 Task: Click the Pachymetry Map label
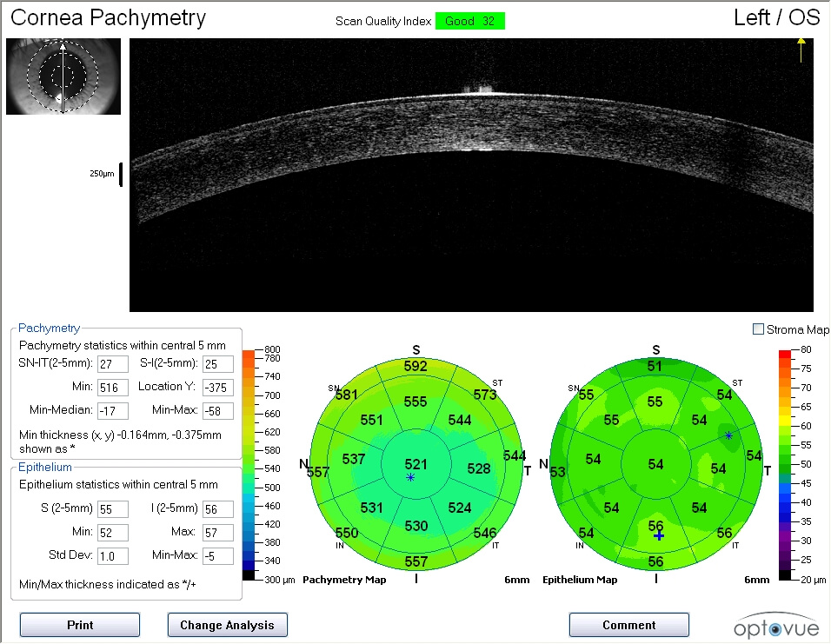[344, 580]
